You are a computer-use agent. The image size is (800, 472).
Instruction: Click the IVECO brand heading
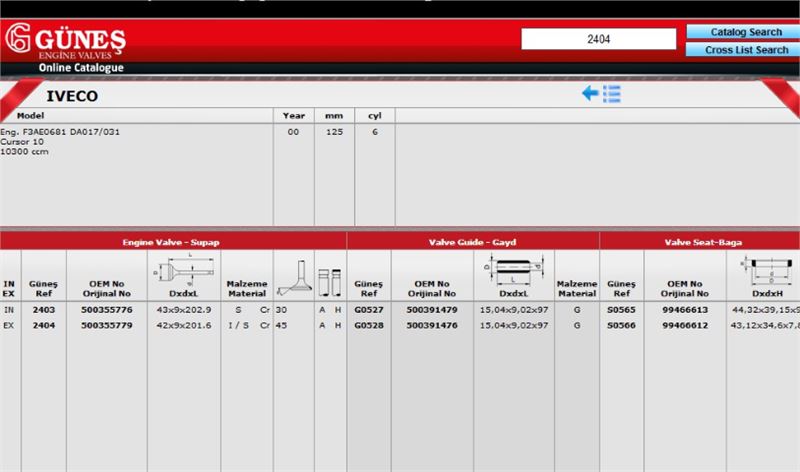[72, 96]
